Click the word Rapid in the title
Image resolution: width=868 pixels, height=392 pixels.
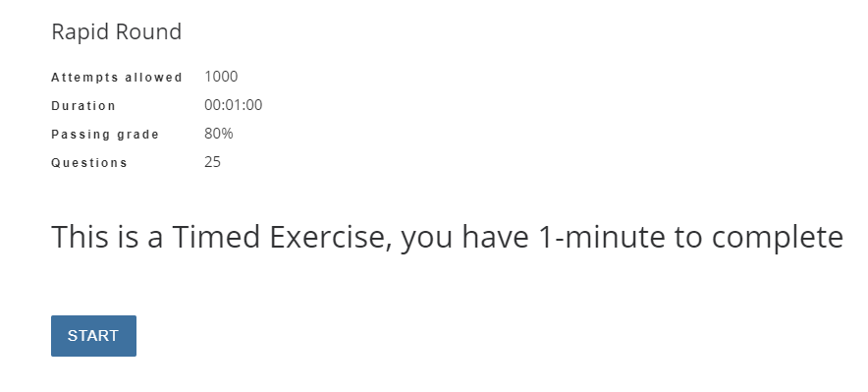(x=78, y=32)
